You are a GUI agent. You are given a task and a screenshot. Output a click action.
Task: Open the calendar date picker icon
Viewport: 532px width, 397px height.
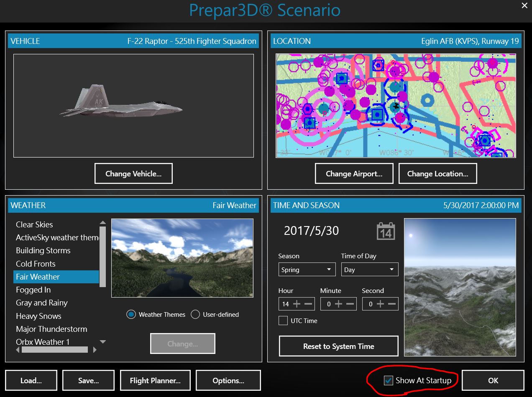386,231
